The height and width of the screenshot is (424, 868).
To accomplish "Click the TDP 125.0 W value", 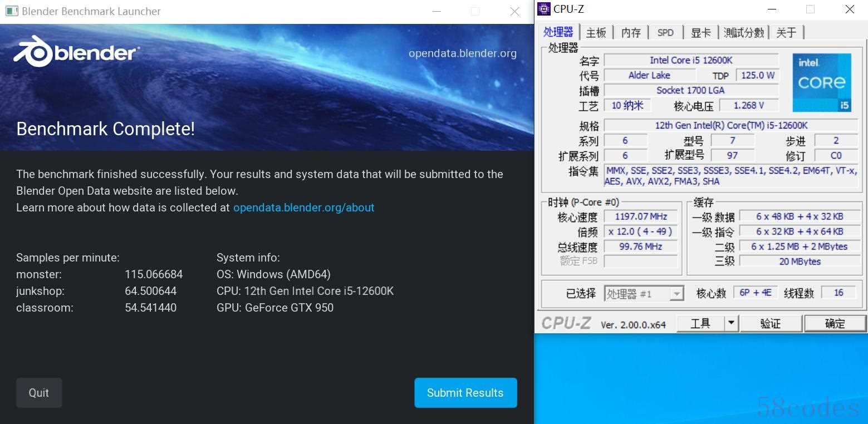I will [x=757, y=75].
